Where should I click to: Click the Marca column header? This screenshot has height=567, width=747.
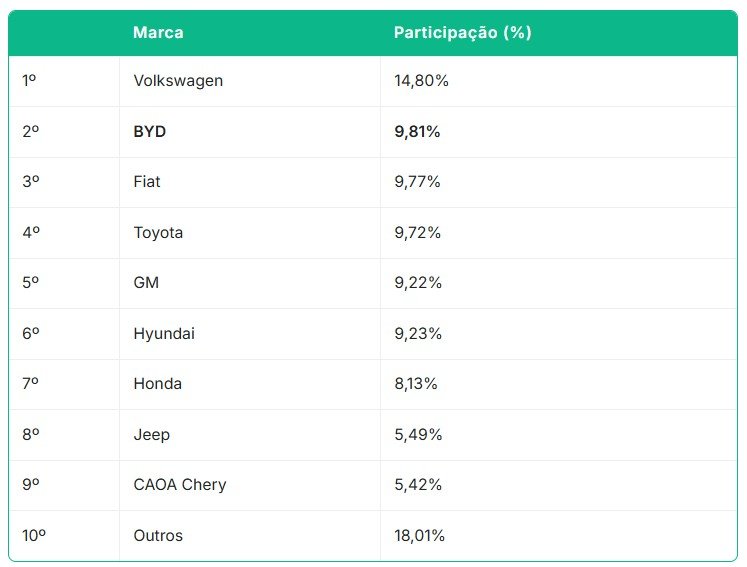tap(158, 32)
